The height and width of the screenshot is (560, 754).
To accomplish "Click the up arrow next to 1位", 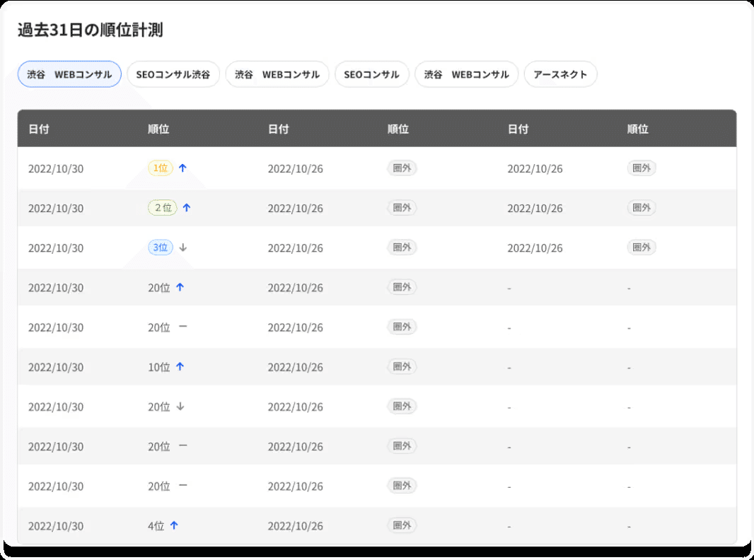I will [x=183, y=168].
